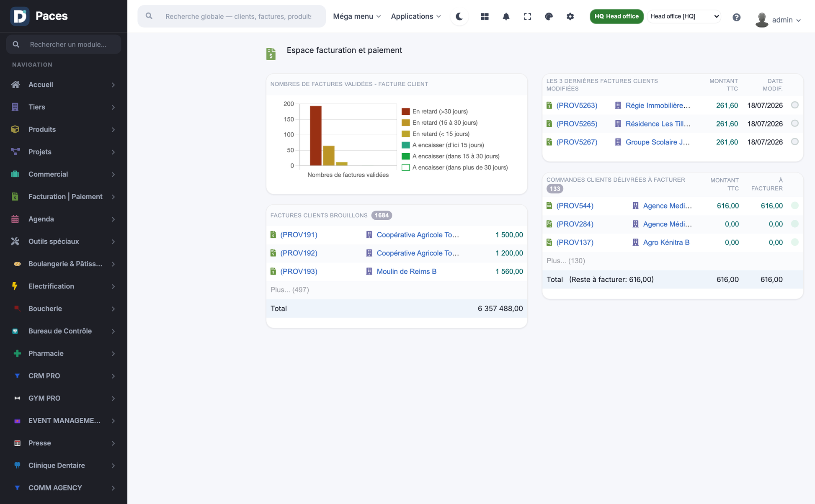Click the Tiers building icon

coord(15,107)
